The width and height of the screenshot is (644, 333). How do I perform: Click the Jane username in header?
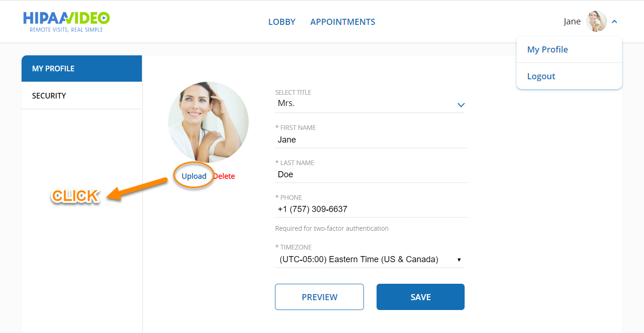[572, 22]
